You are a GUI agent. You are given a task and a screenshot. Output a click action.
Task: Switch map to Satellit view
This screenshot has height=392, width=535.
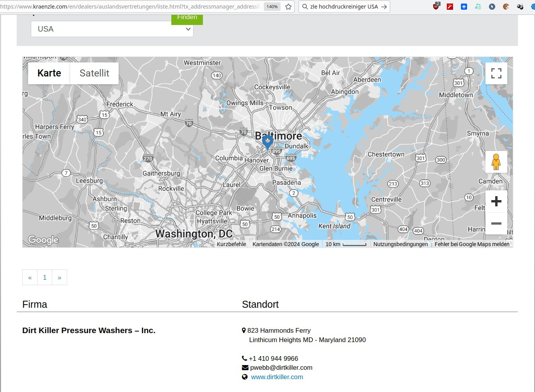[x=94, y=73]
